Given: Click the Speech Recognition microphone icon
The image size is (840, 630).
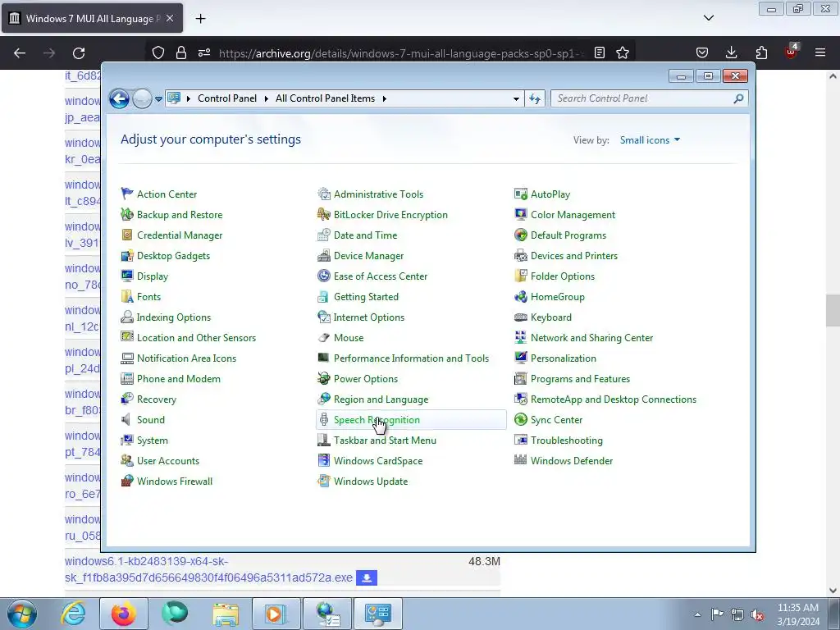Looking at the screenshot, I should click(323, 419).
